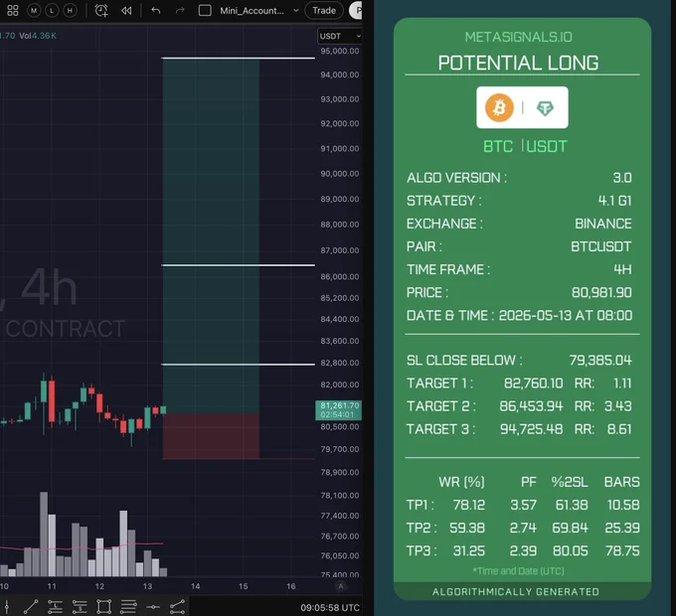676x616 pixels.
Task: Redo the chart action
Action: (180, 10)
